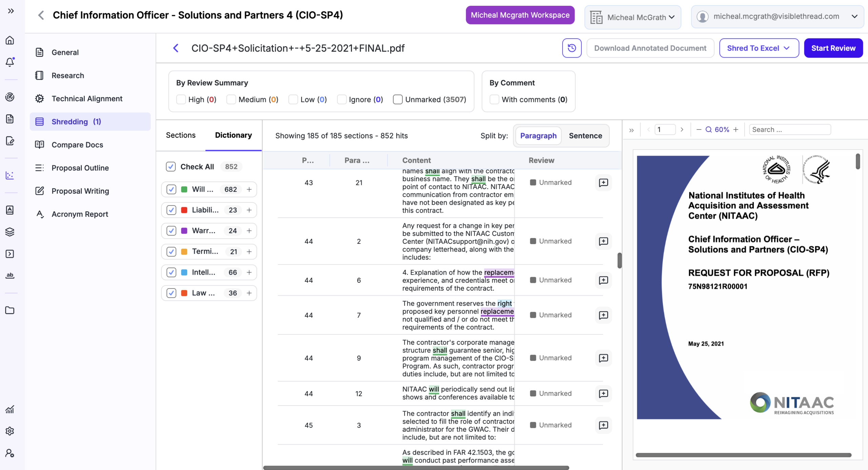Viewport: 868px width, 470px height.
Task: Expand the Law dictionary group
Action: click(249, 293)
